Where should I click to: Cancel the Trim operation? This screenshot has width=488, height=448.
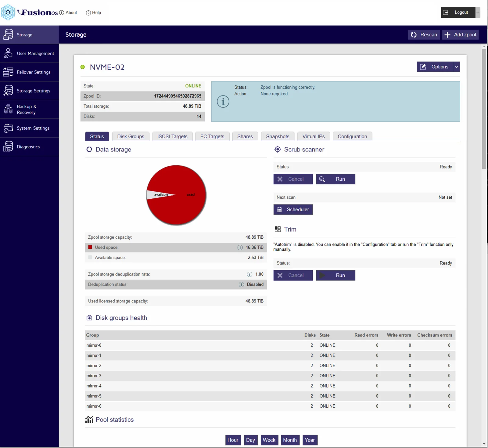[293, 275]
